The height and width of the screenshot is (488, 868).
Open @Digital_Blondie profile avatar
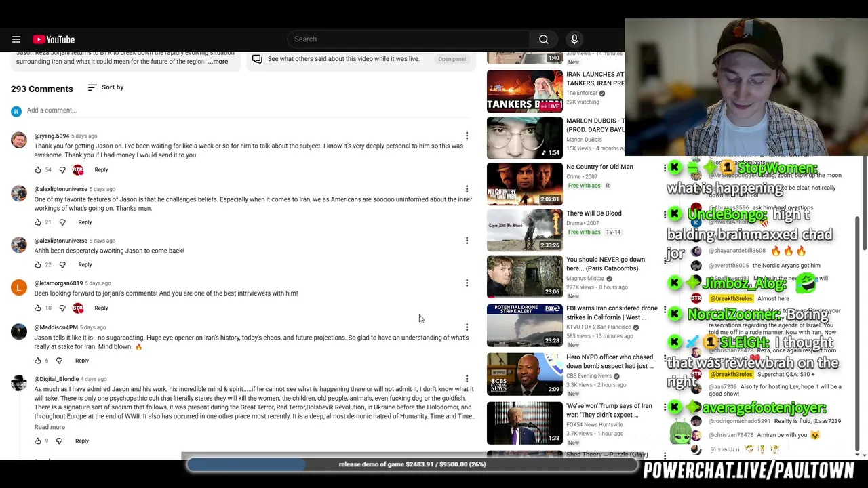(19, 383)
